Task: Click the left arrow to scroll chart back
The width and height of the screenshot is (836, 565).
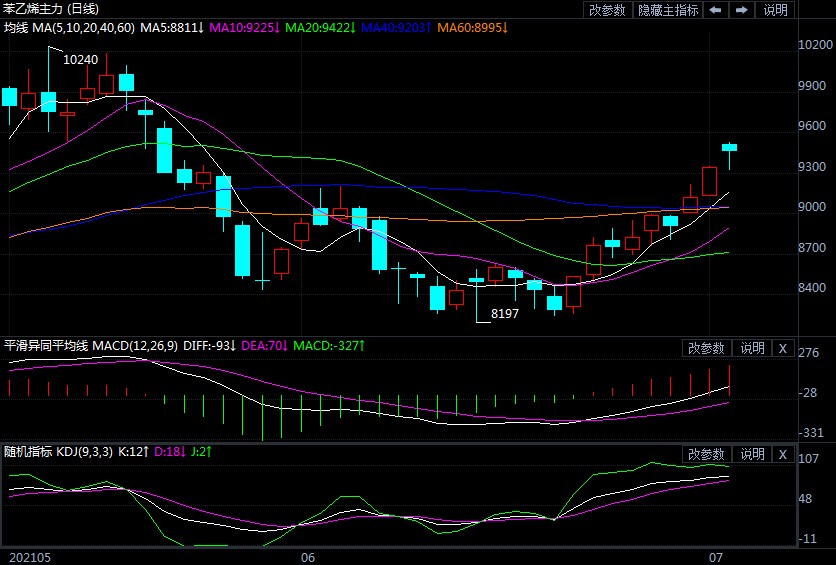Action: 715,10
